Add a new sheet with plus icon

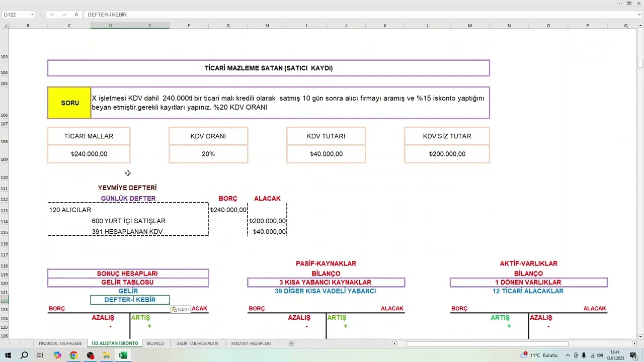292,343
